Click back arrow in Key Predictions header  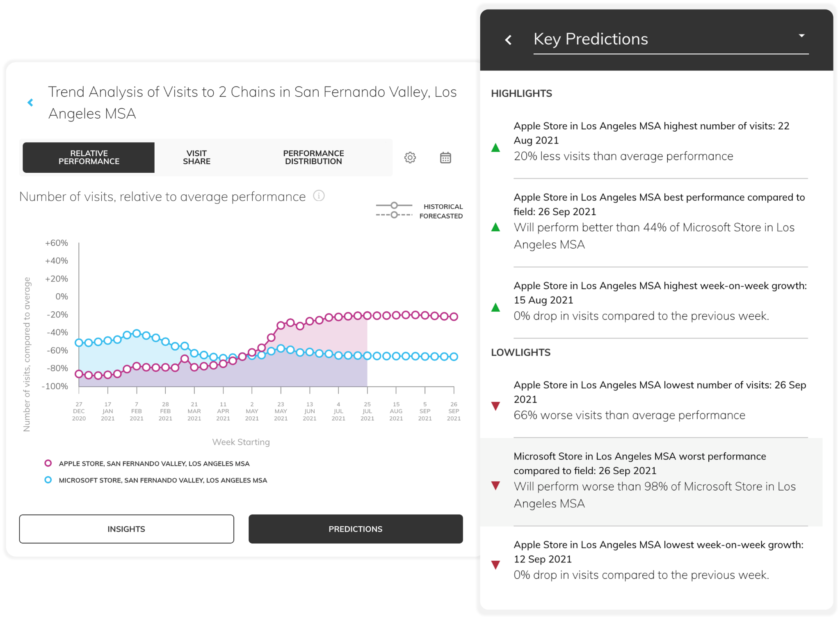pos(508,40)
